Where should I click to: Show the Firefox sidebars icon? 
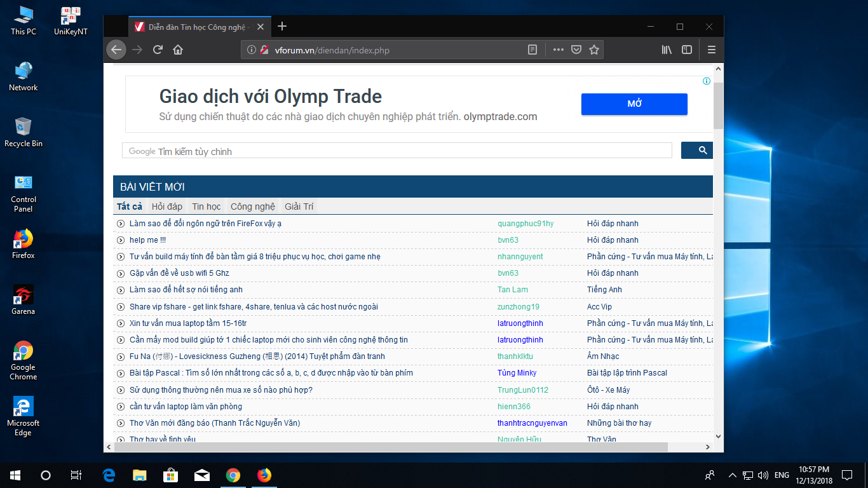point(687,50)
